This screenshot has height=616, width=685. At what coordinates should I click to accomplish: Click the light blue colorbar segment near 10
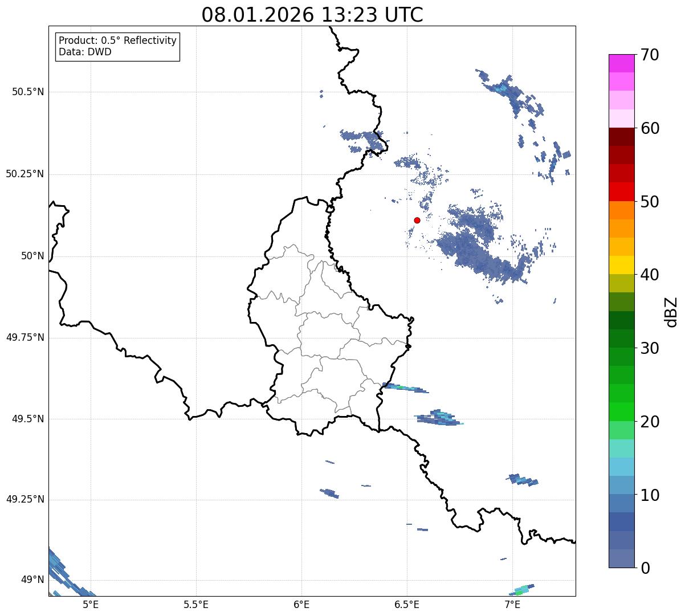[621, 485]
